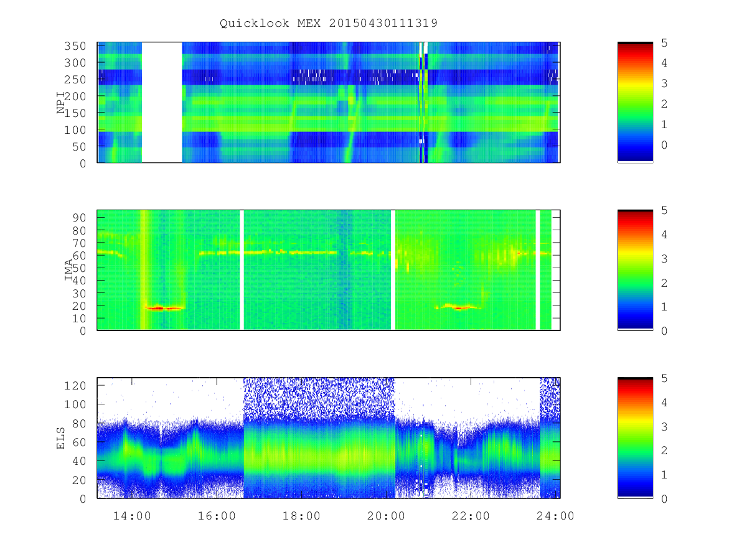
Task: Click the 22:00 time tick label
Action: pyautogui.click(x=471, y=516)
